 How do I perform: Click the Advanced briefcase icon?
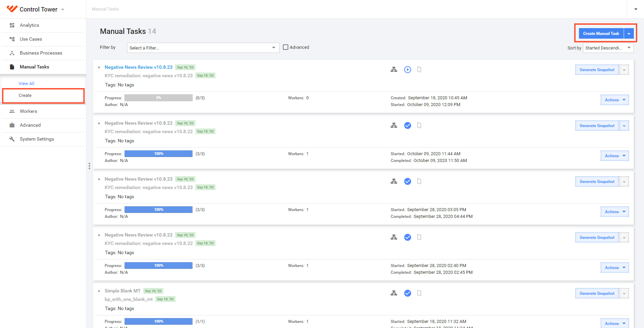tap(12, 125)
